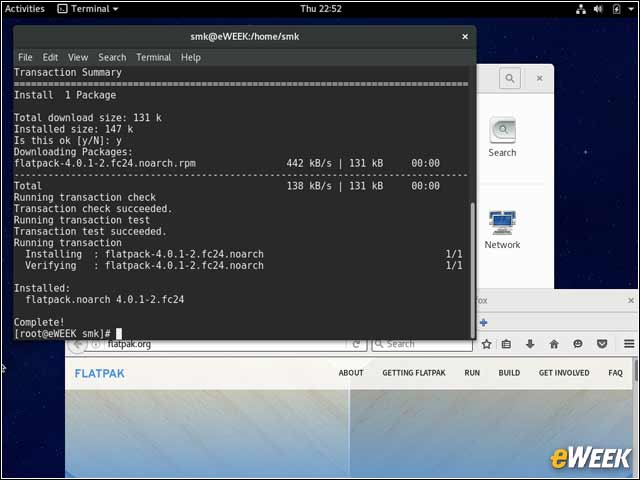This screenshot has height=480, width=640.
Task: Show bookmarks list icon in Firefox
Action: [x=506, y=344]
